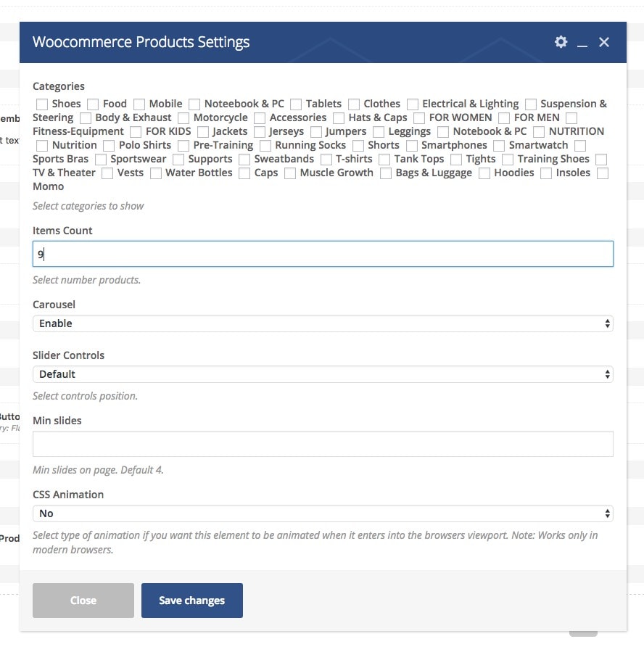Tick the Smartwatch category checkbox
The height and width of the screenshot is (652, 644).
499,146
